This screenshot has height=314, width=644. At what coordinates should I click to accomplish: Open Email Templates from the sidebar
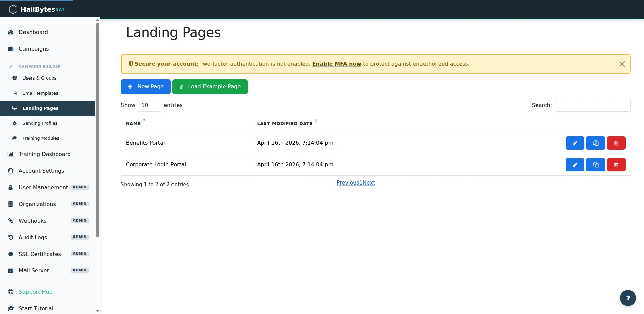(x=40, y=93)
